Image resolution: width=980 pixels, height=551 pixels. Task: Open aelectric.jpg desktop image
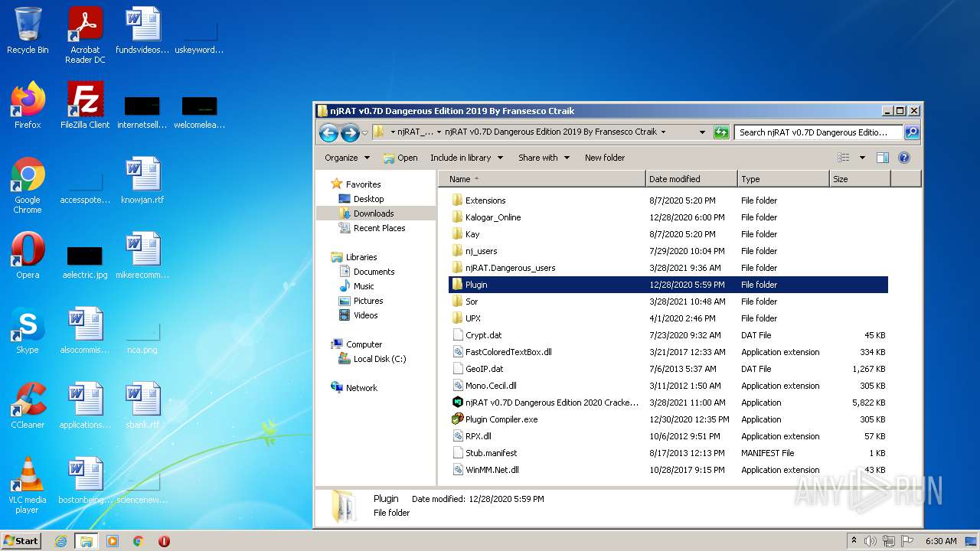tap(85, 260)
